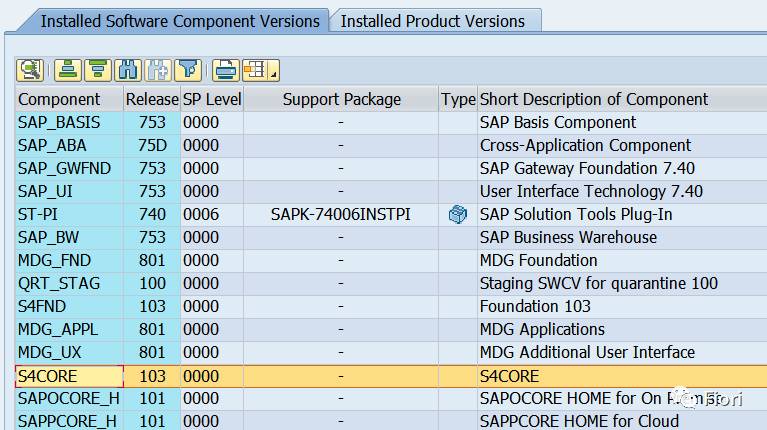This screenshot has width=767, height=430.
Task: Select the SAPOCORE_H component cell
Action: click(x=69, y=398)
